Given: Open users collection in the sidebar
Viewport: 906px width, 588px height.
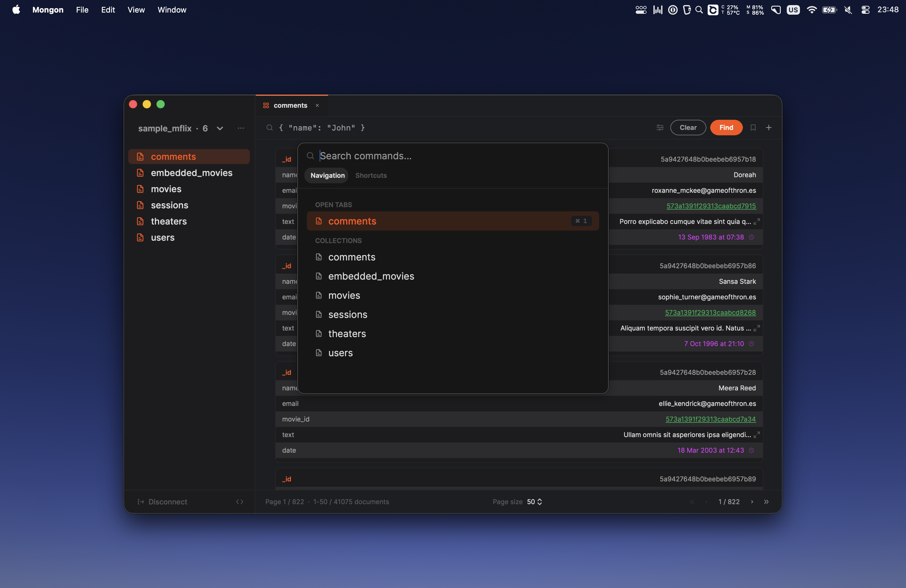Looking at the screenshot, I should [x=189, y=237].
